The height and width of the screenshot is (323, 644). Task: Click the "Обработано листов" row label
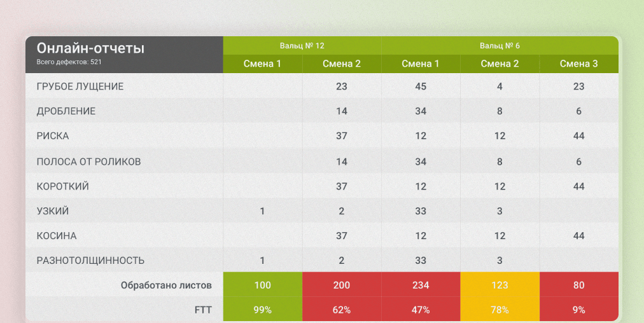166,285
